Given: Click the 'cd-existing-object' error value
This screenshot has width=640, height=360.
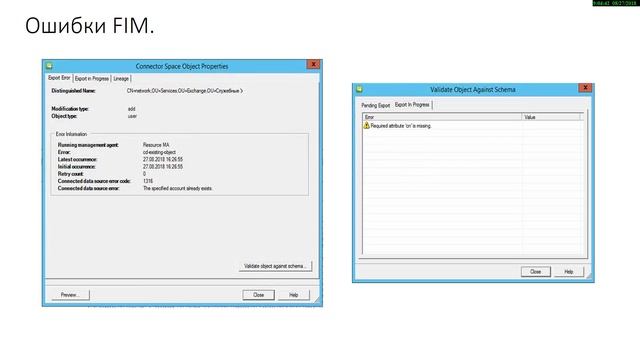Looking at the screenshot, I should pyautogui.click(x=159, y=152).
